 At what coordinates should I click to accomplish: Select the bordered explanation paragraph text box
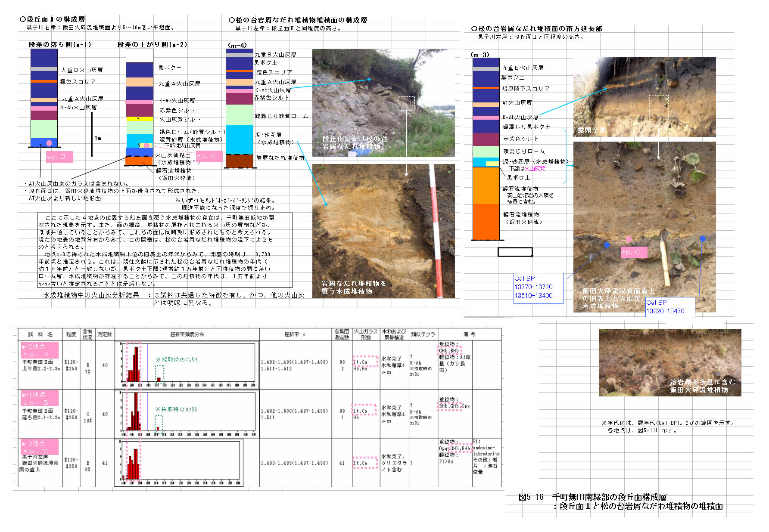(165, 250)
